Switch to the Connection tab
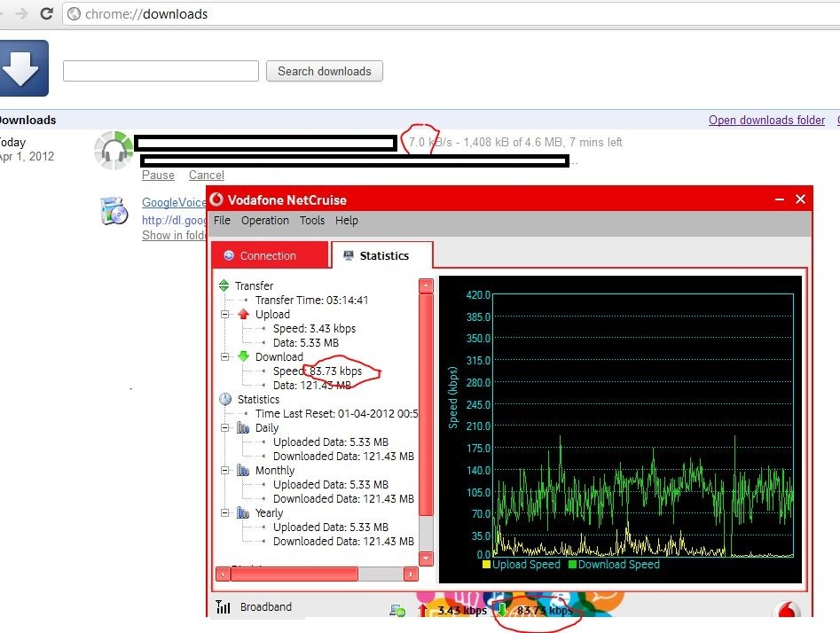This screenshot has height=633, width=840. click(x=270, y=255)
